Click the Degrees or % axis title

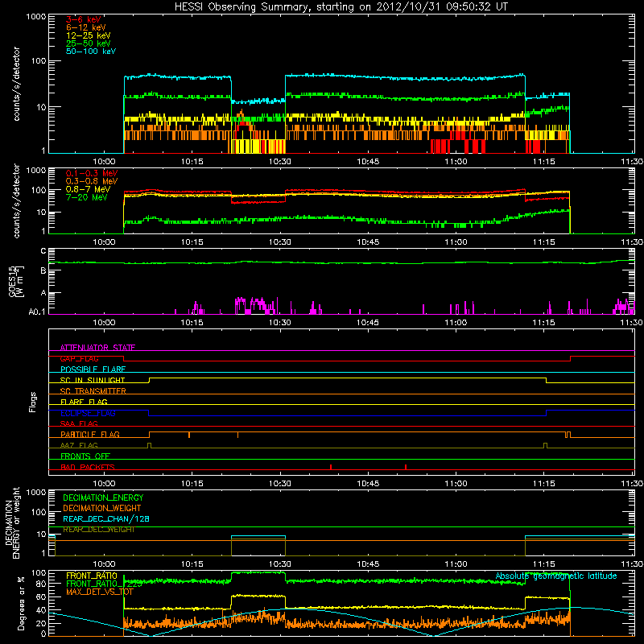pyautogui.click(x=21, y=604)
